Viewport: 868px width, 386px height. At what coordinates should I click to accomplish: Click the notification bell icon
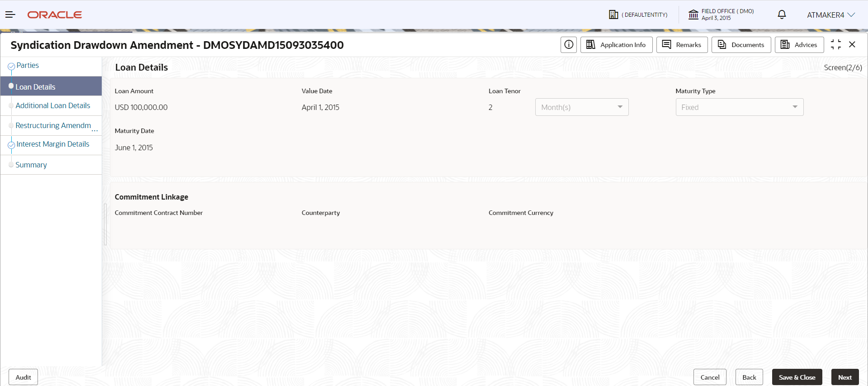pos(782,14)
